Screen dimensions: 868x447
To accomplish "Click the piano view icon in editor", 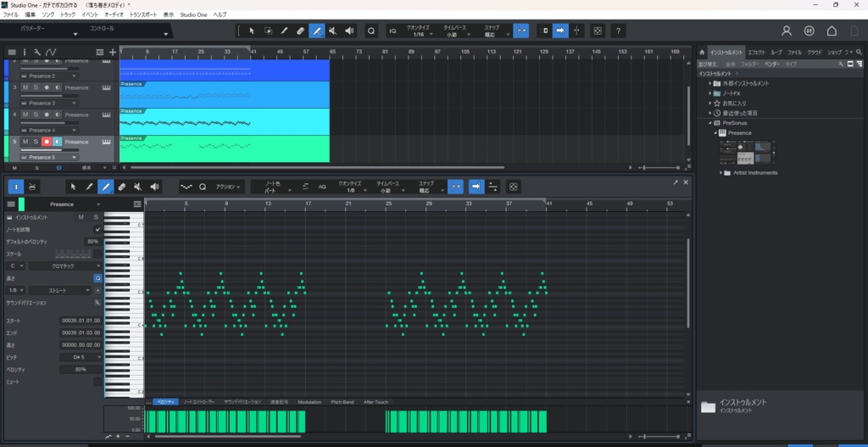I will (15, 187).
